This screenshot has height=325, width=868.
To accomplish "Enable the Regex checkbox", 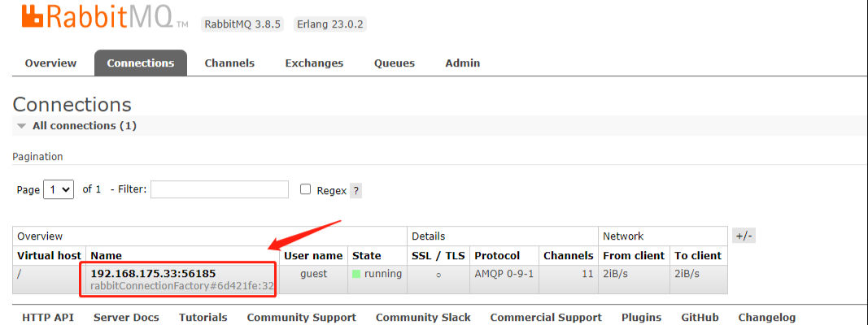I will [x=305, y=189].
